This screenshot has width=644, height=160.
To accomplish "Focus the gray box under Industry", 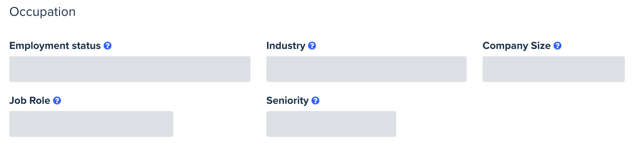I will click(x=366, y=69).
